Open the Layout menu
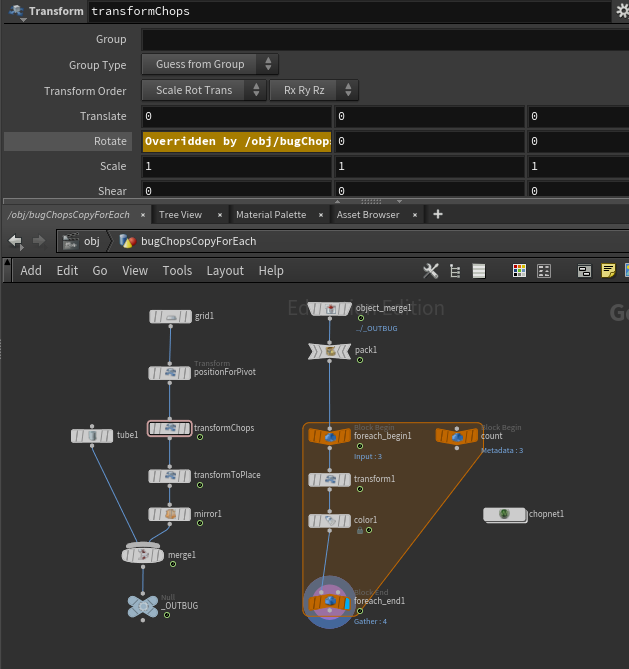The width and height of the screenshot is (629, 669). [x=225, y=271]
